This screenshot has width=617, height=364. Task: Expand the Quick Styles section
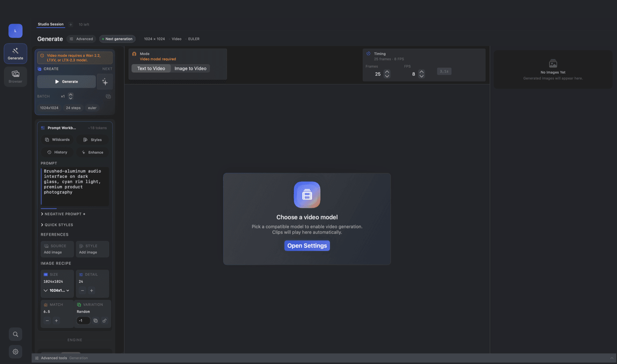coord(57,225)
